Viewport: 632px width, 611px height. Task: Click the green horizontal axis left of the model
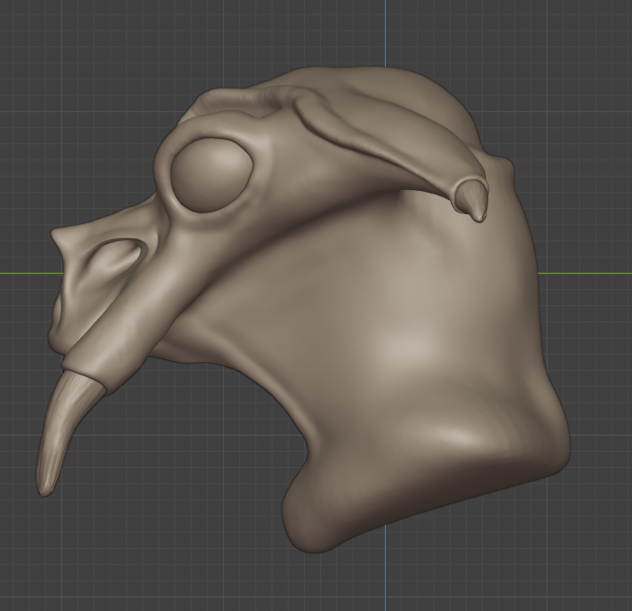25,272
